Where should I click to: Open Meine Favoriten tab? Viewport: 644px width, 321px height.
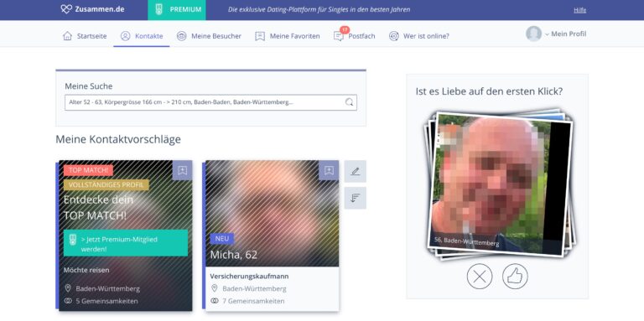(x=287, y=36)
